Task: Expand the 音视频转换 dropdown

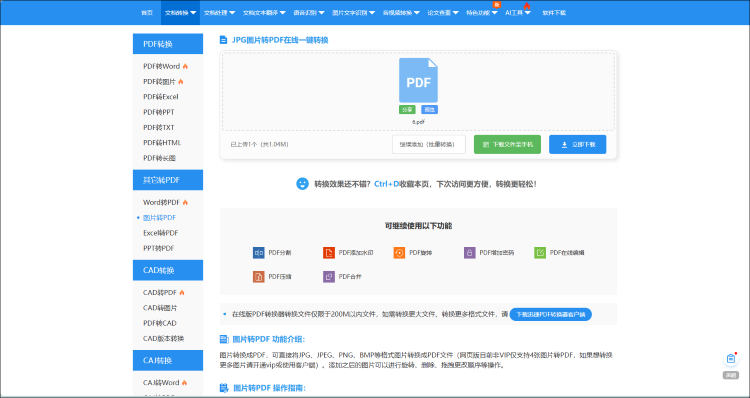Action: tap(401, 13)
